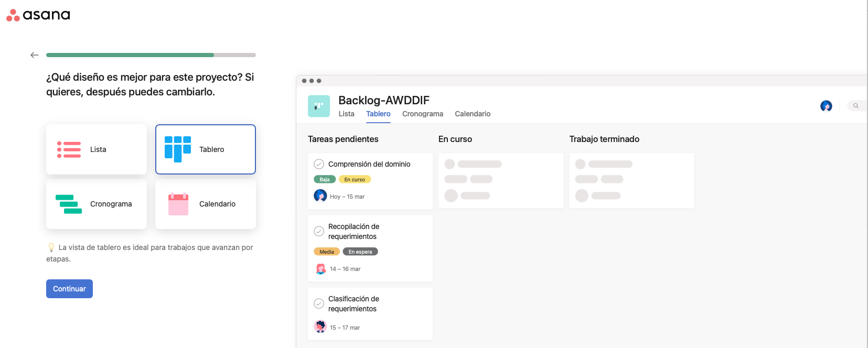Check off Recopilación de requerimientos task
868x348 pixels.
319,231
